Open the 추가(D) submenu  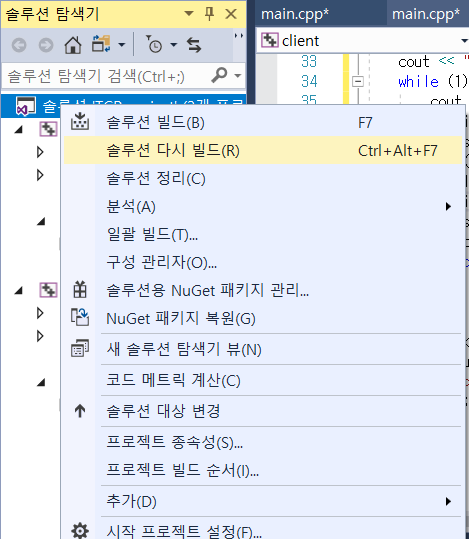point(263,501)
